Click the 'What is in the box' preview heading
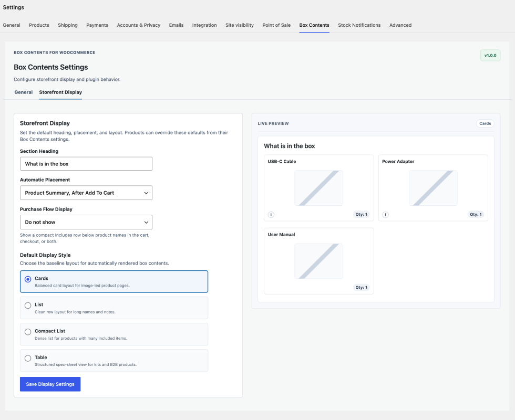The width and height of the screenshot is (515, 420). tap(290, 146)
